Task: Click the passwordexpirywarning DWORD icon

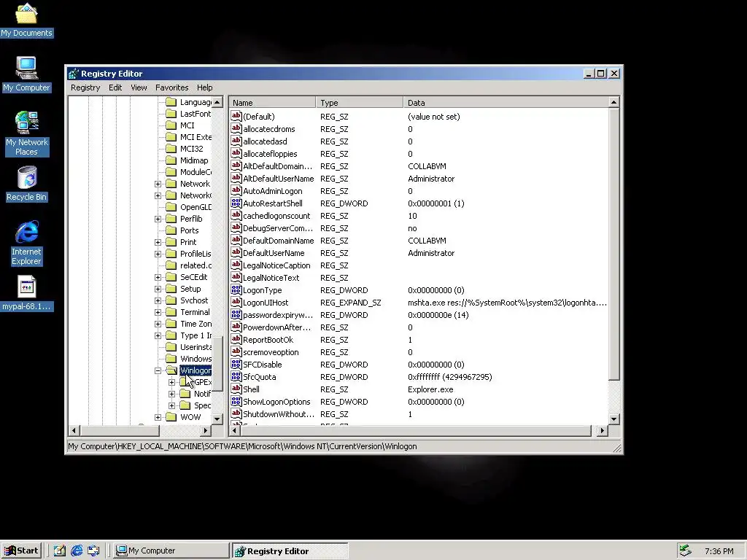Action: [x=236, y=315]
